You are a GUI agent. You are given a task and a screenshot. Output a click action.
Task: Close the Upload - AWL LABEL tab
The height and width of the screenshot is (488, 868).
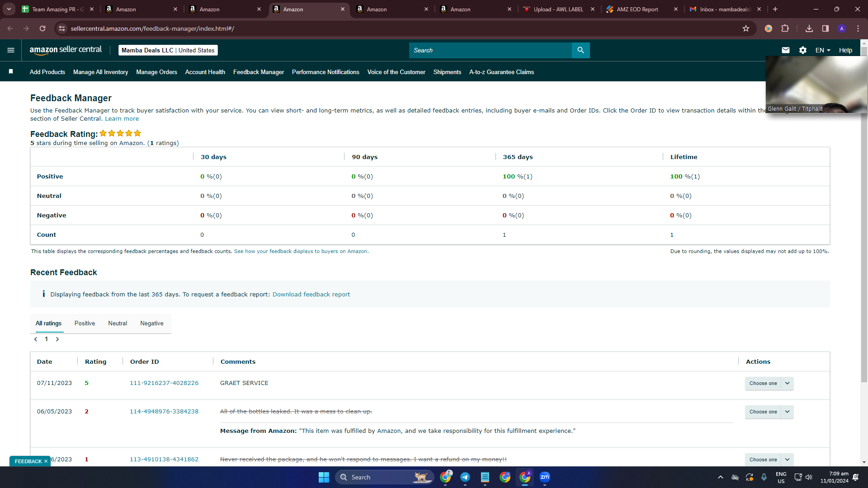[593, 9]
